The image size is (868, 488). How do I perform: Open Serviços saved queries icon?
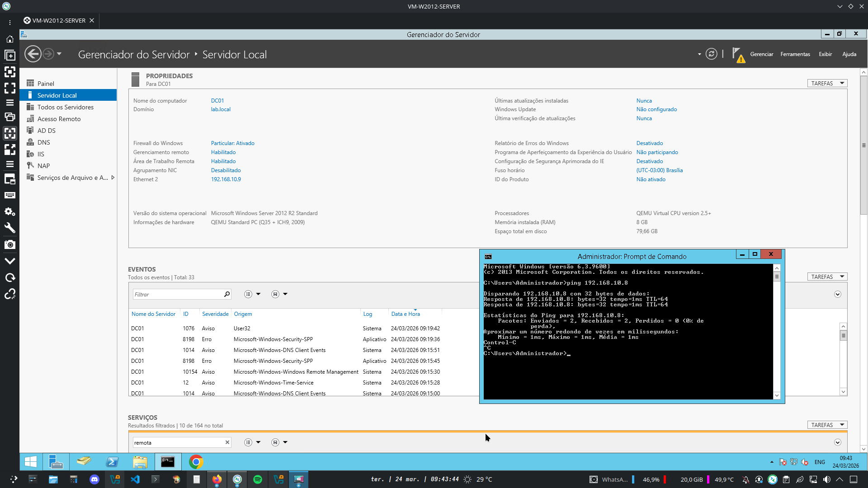point(275,443)
